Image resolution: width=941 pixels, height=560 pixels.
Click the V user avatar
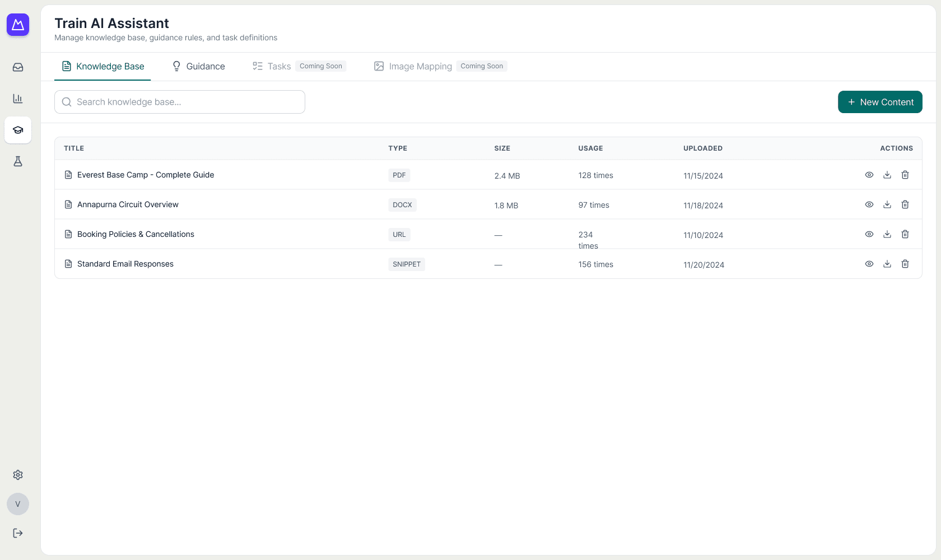pos(18,504)
